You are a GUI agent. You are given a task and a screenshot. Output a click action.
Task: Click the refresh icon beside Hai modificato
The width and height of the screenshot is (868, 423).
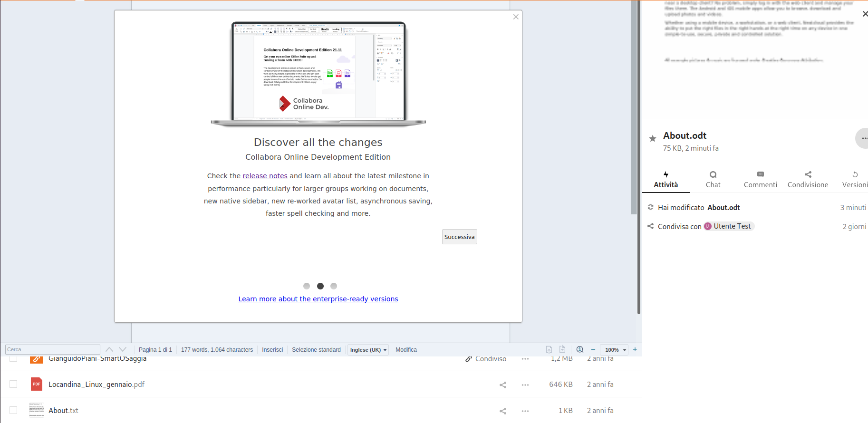tap(651, 207)
